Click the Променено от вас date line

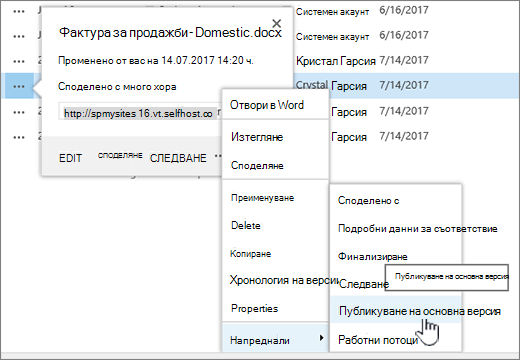pos(156,60)
